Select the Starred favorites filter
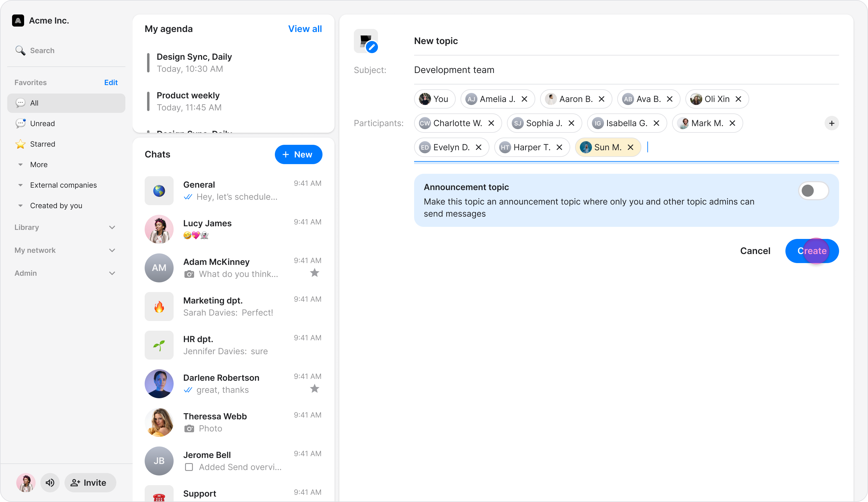Screen dimensions: 868x502 click(42, 144)
